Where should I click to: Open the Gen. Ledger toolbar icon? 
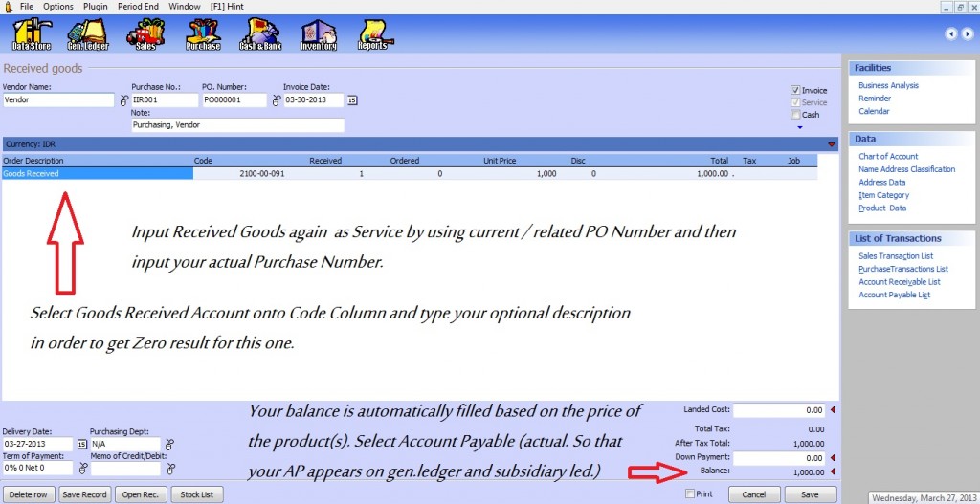tap(87, 36)
